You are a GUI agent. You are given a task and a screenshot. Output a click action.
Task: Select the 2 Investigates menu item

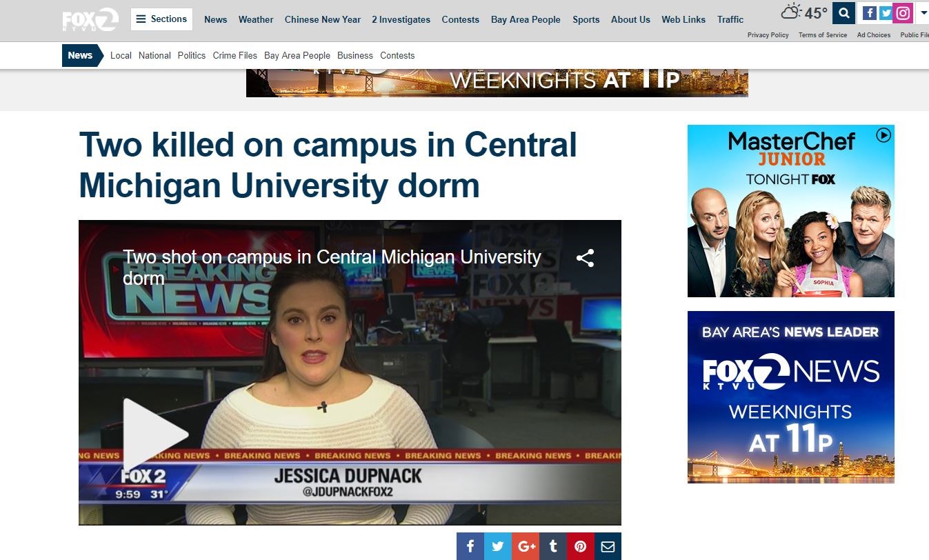pyautogui.click(x=401, y=19)
